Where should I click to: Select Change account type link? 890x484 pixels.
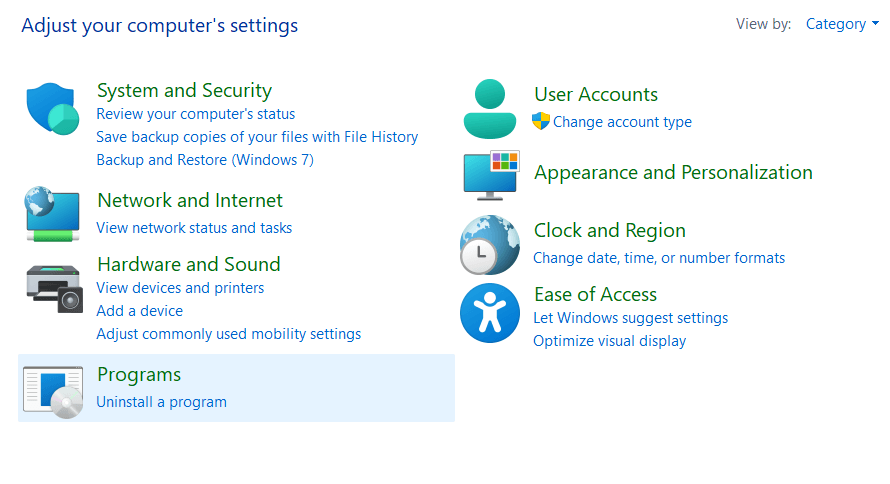click(x=623, y=122)
